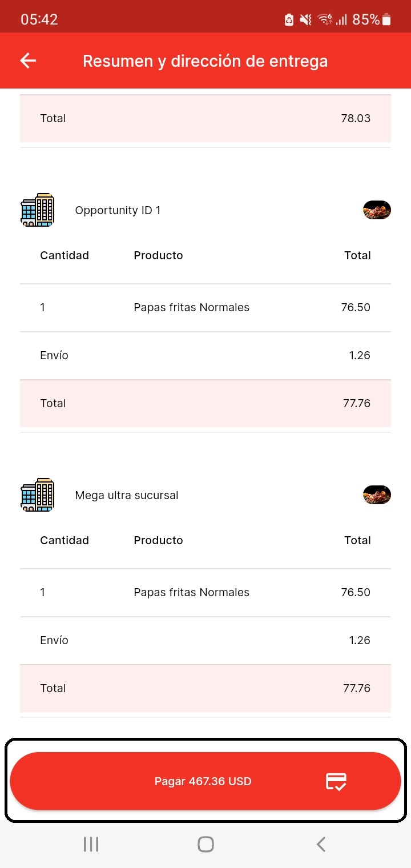Tap the card checkmark icon on Pagar button
The height and width of the screenshot is (868, 411).
[x=336, y=781]
